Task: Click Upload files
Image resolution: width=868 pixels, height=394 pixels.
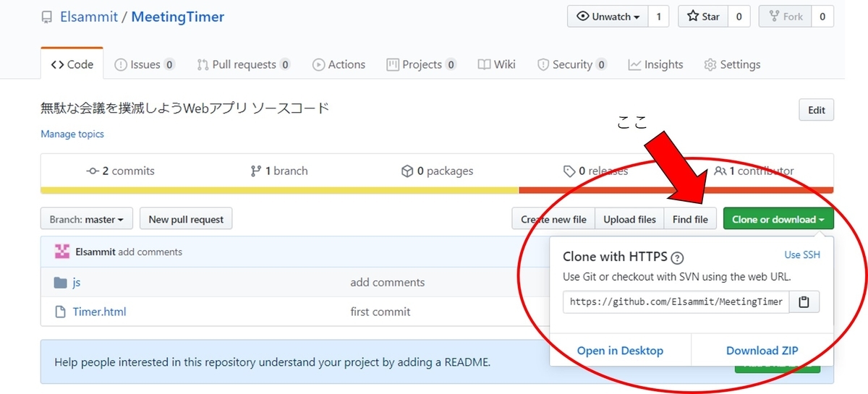Action: click(629, 219)
